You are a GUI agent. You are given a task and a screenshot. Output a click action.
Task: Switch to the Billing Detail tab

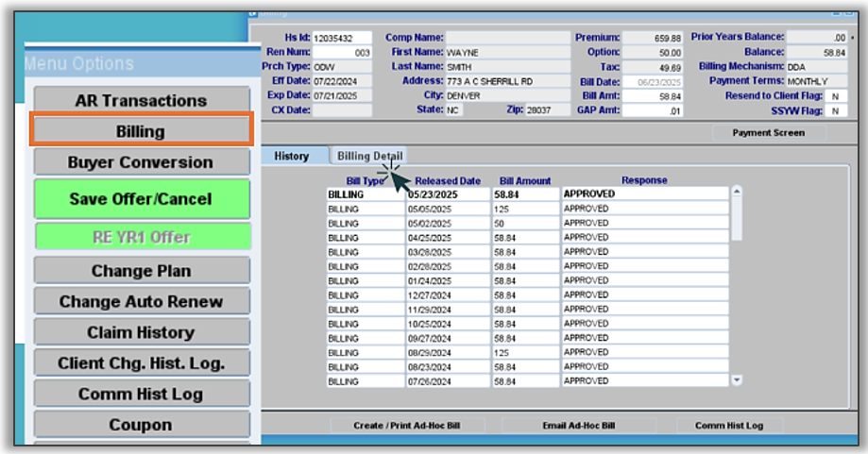pyautogui.click(x=369, y=156)
